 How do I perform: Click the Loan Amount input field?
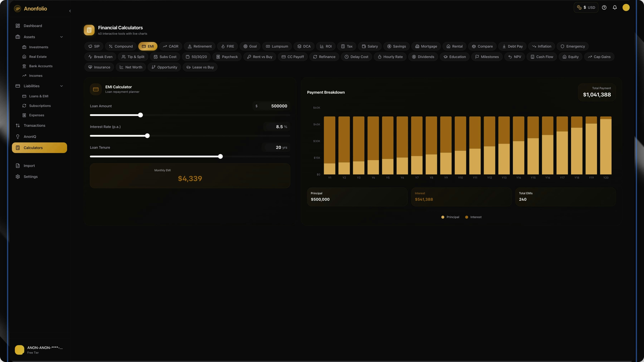point(275,106)
